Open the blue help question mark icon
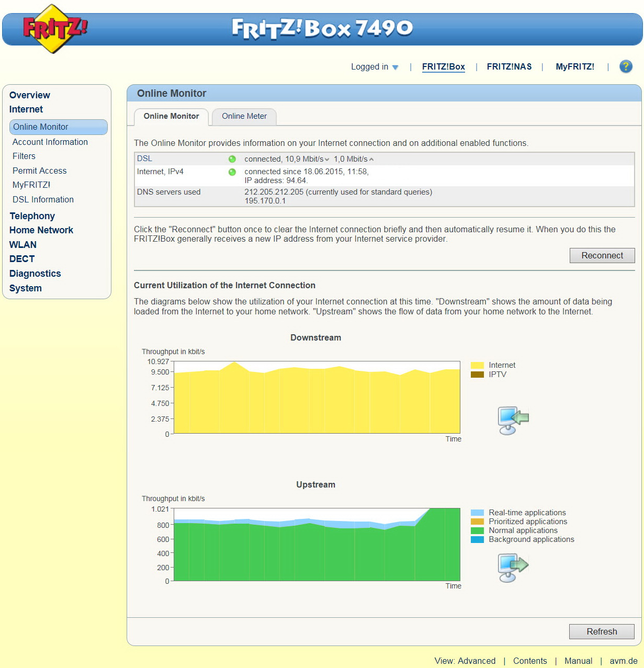Viewport: 644px width, 668px height. 626,66
